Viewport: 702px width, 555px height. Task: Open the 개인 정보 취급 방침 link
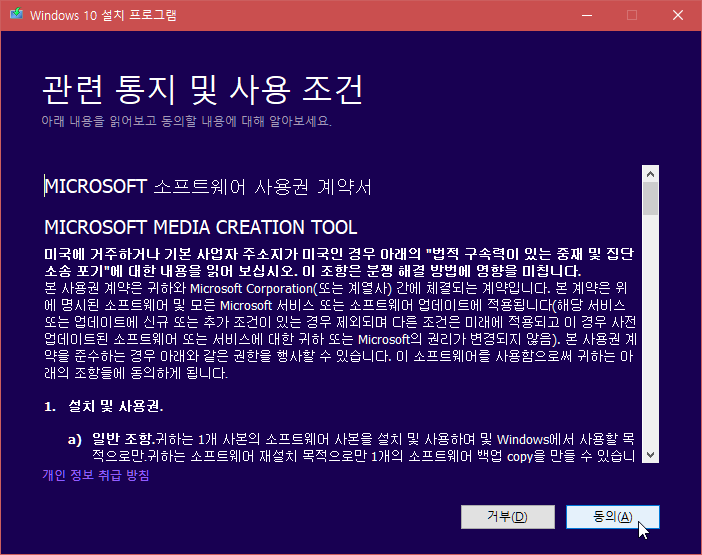point(96,475)
